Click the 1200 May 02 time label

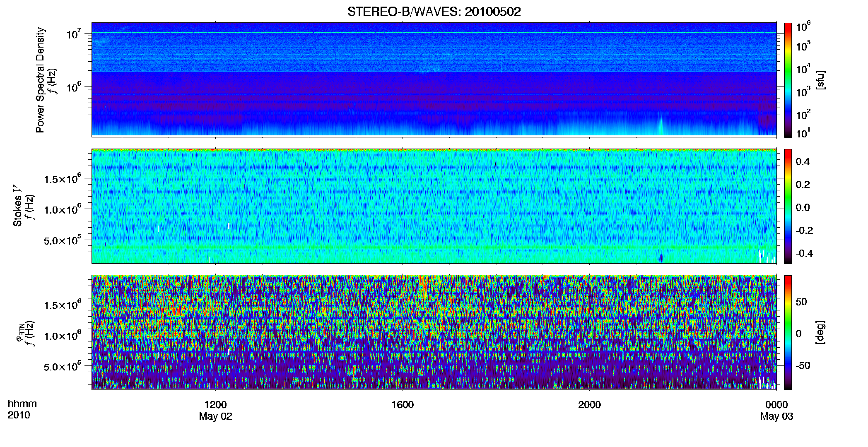coord(215,410)
